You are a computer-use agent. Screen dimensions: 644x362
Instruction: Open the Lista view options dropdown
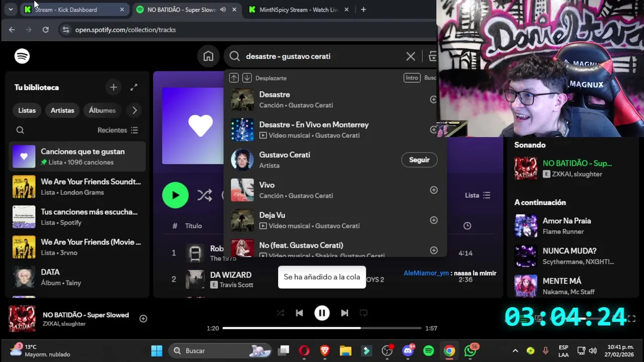pyautogui.click(x=477, y=195)
